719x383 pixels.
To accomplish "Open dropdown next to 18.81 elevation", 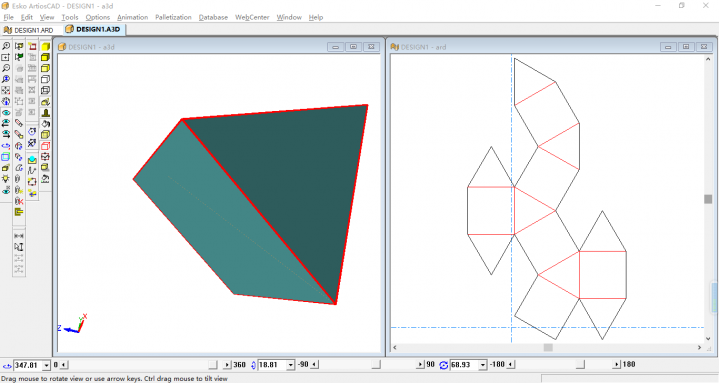I will point(290,365).
